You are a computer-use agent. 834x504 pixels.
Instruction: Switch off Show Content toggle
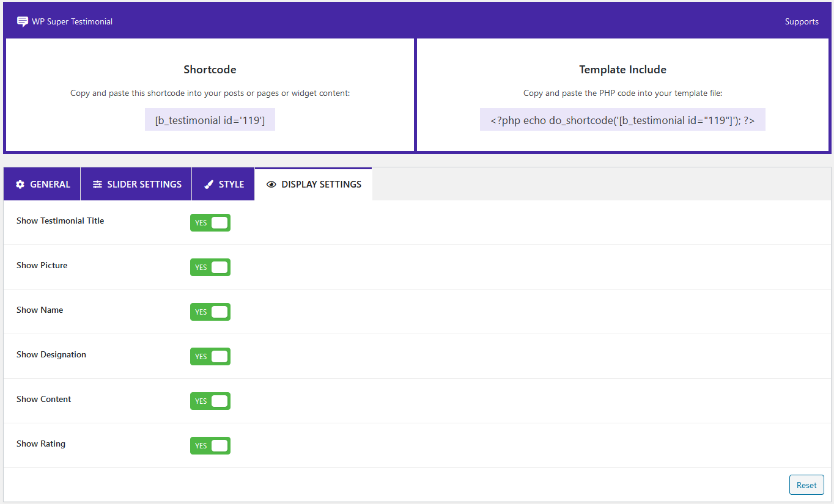pyautogui.click(x=210, y=401)
